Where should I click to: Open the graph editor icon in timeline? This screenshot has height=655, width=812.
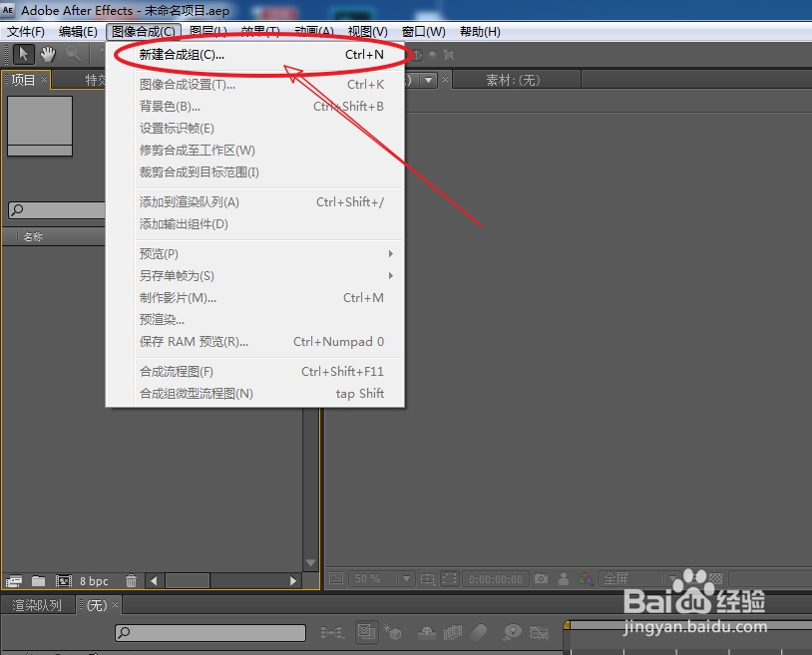point(539,632)
